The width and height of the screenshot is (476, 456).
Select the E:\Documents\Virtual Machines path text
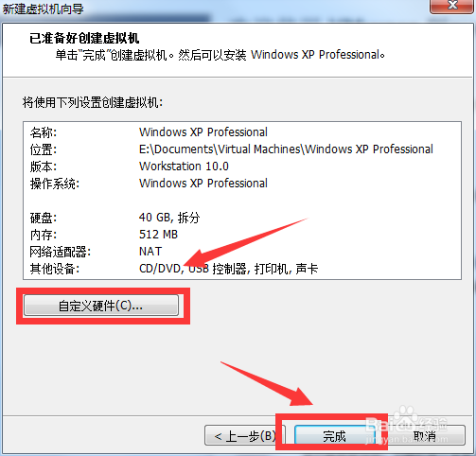point(286,149)
